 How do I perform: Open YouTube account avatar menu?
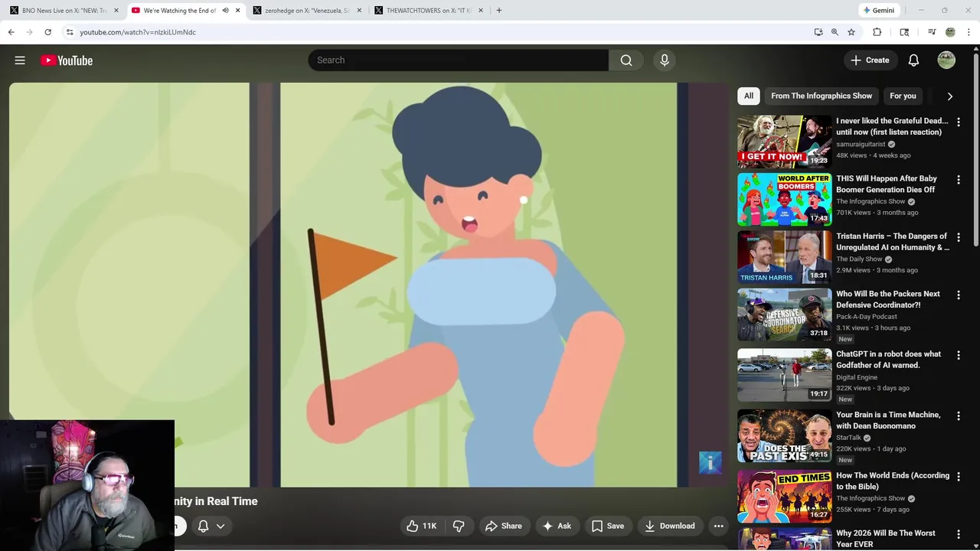pyautogui.click(x=946, y=60)
